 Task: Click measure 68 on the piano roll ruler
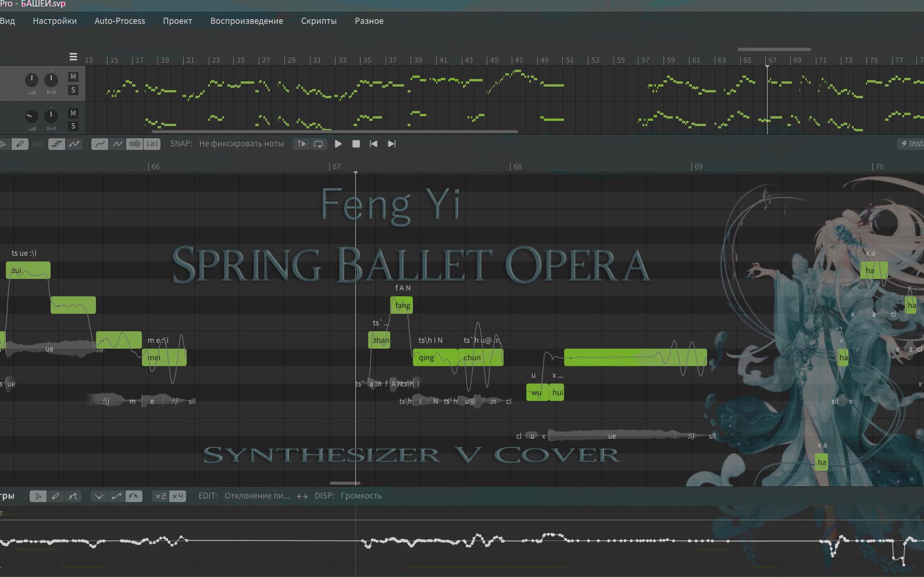tap(517, 167)
